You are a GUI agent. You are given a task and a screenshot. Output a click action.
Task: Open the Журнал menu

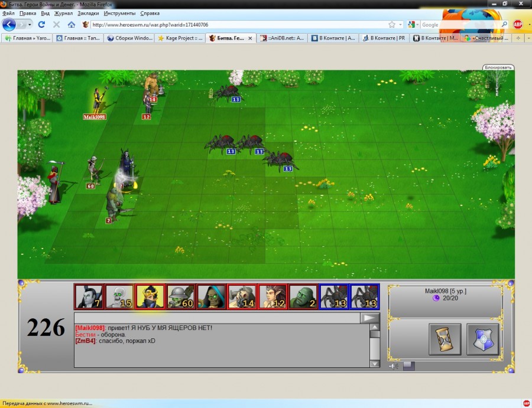63,13
